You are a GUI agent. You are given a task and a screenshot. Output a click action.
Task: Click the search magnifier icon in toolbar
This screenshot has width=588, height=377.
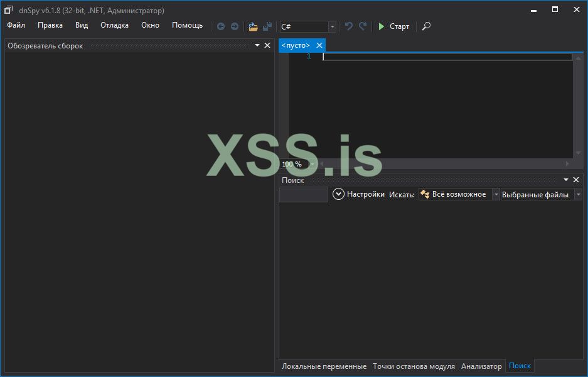tap(426, 26)
